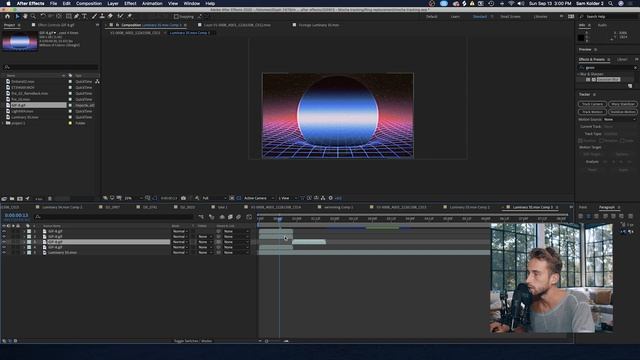The height and width of the screenshot is (360, 640).
Task: Click the snapshot camera icon below viewer
Action: point(183,198)
